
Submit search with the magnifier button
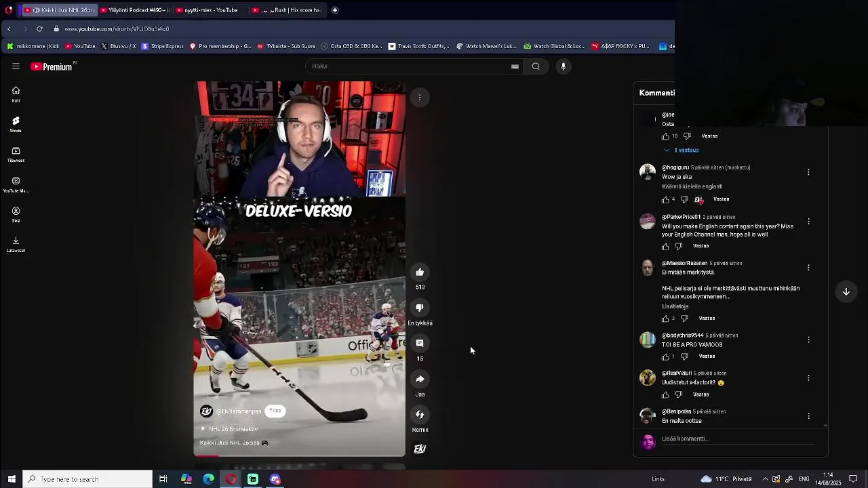[536, 66]
